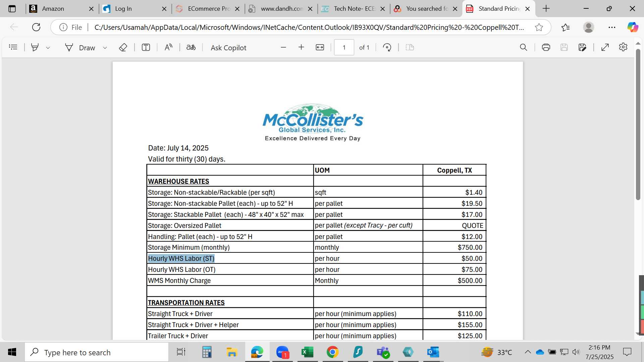The height and width of the screenshot is (362, 644).
Task: Refresh the current page
Action: pyautogui.click(x=36, y=27)
